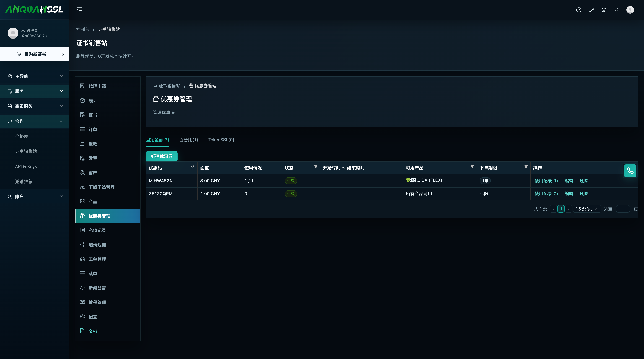Collapse the sidebar with the menu fold icon

pyautogui.click(x=80, y=10)
